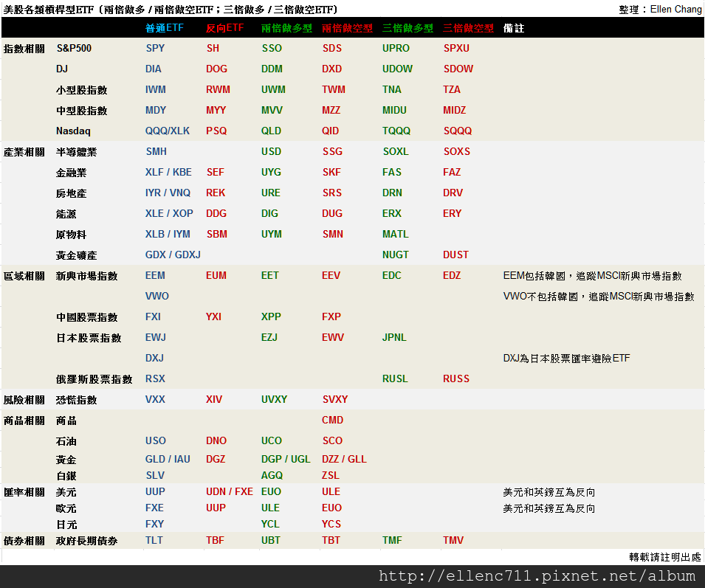This screenshot has height=588, width=705.
Task: Click the SMH ticker
Action: click(156, 151)
